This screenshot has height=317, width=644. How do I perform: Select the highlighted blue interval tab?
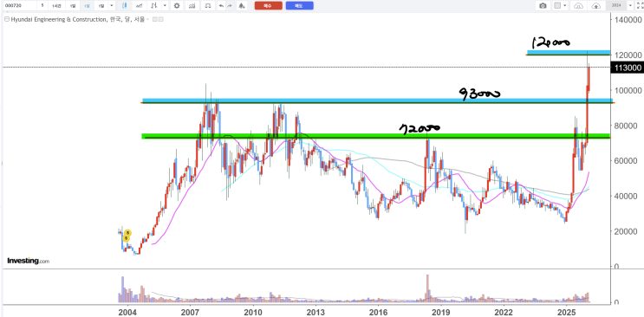point(87,6)
